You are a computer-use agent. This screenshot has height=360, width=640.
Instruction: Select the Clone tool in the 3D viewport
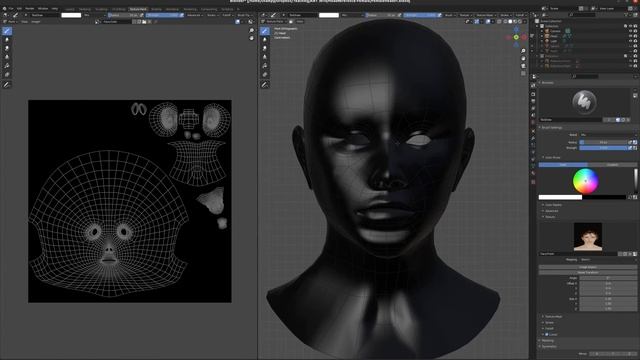pyautogui.click(x=265, y=57)
